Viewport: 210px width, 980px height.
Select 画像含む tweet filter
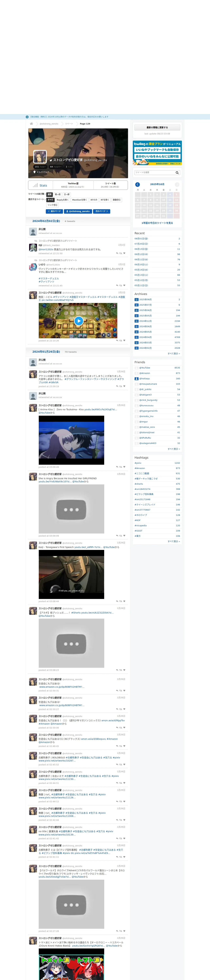click(x=117, y=200)
